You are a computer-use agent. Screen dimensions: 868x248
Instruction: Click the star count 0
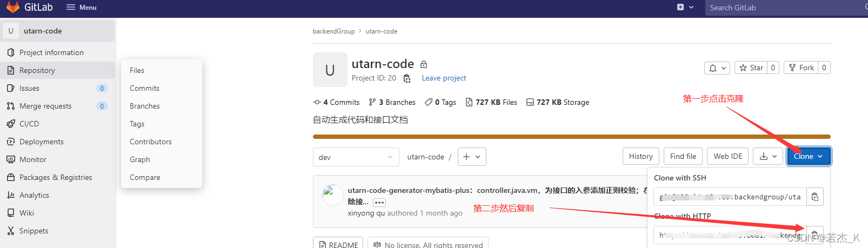[x=773, y=68]
